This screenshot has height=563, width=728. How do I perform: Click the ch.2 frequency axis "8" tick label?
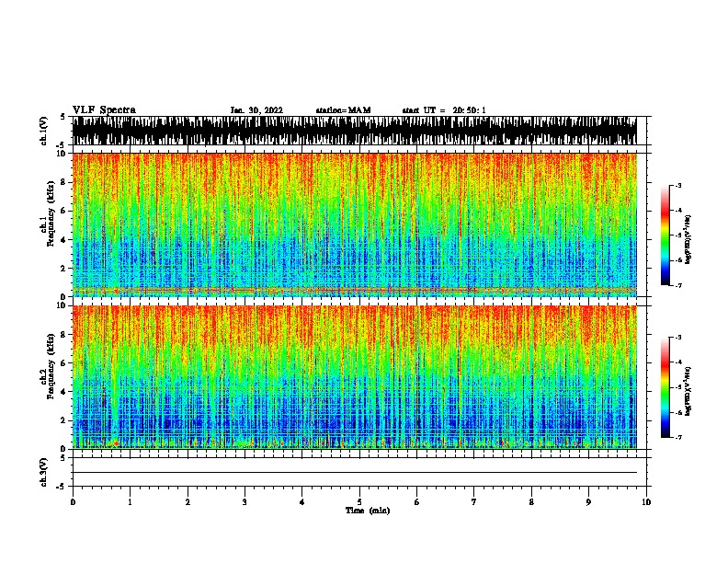click(63, 335)
